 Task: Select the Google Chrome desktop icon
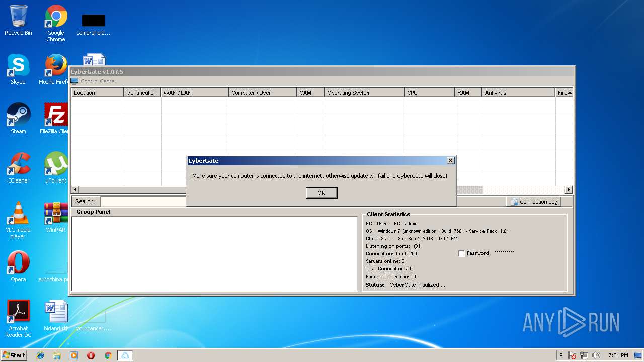coord(56,23)
